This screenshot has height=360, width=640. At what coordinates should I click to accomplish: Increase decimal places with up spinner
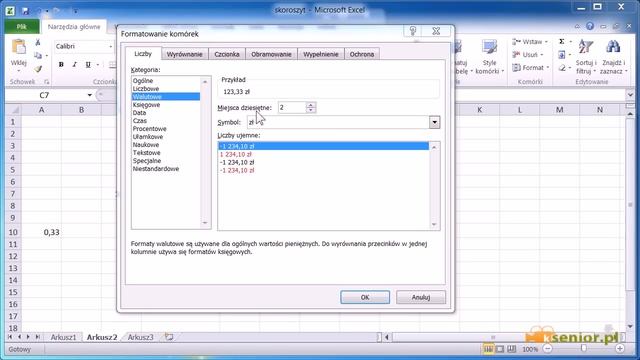tap(311, 105)
